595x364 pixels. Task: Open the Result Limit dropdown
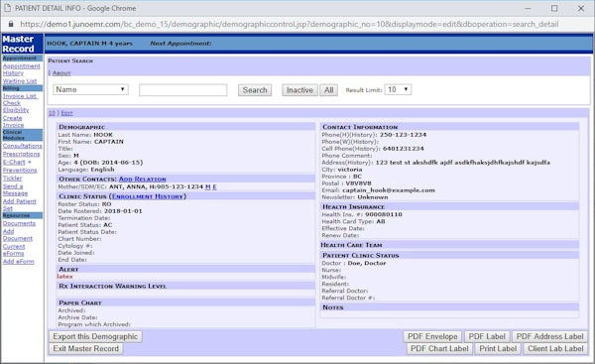coord(398,89)
